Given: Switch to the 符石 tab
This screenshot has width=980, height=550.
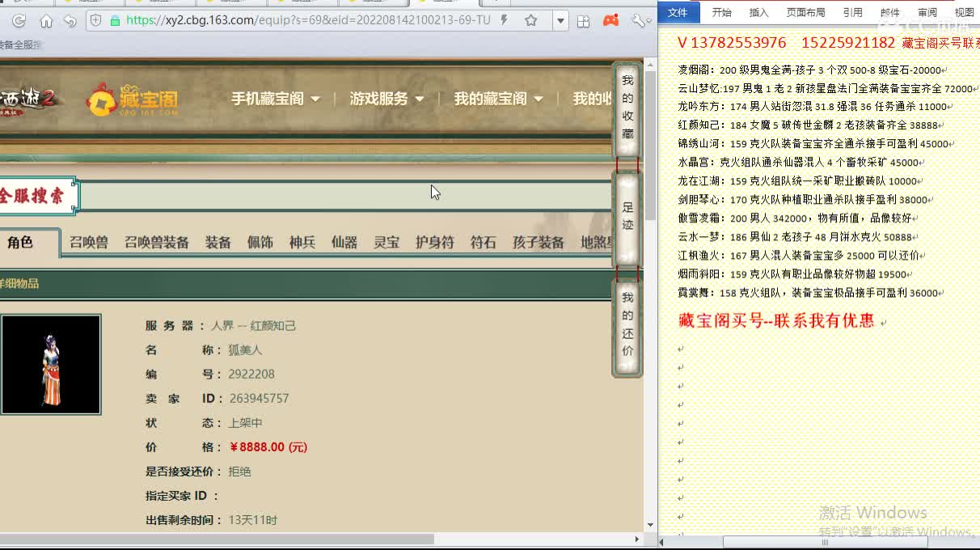Looking at the screenshot, I should (x=484, y=243).
